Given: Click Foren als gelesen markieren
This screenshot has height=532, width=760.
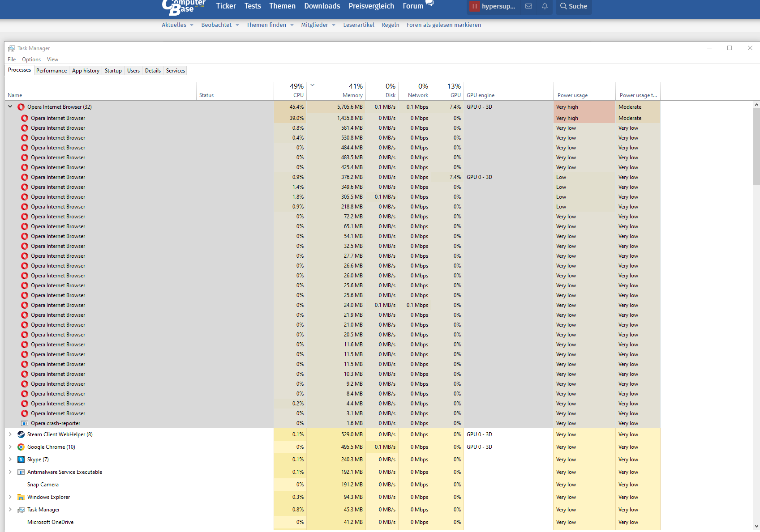Looking at the screenshot, I should coord(444,25).
